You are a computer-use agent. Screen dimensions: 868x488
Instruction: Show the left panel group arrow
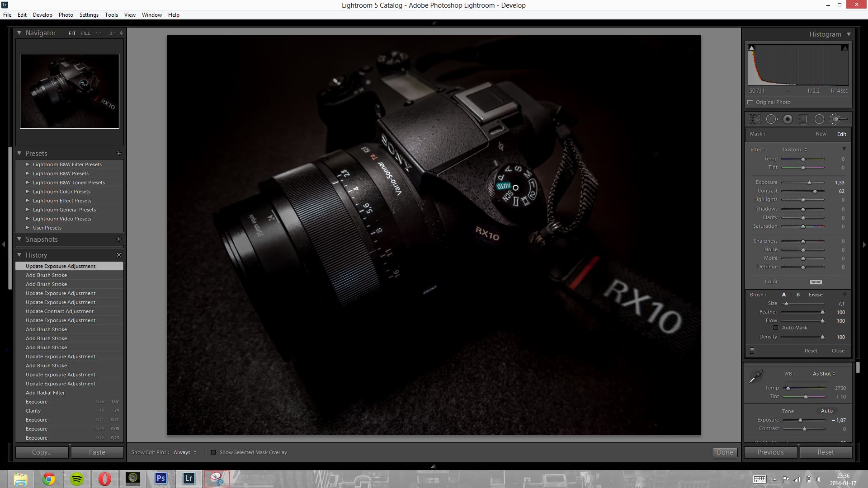3,244
